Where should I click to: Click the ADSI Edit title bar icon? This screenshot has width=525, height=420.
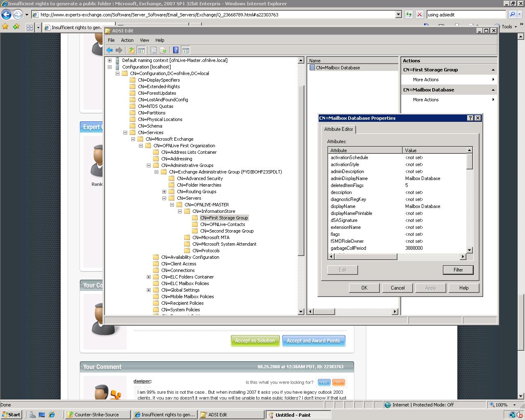[x=107, y=31]
